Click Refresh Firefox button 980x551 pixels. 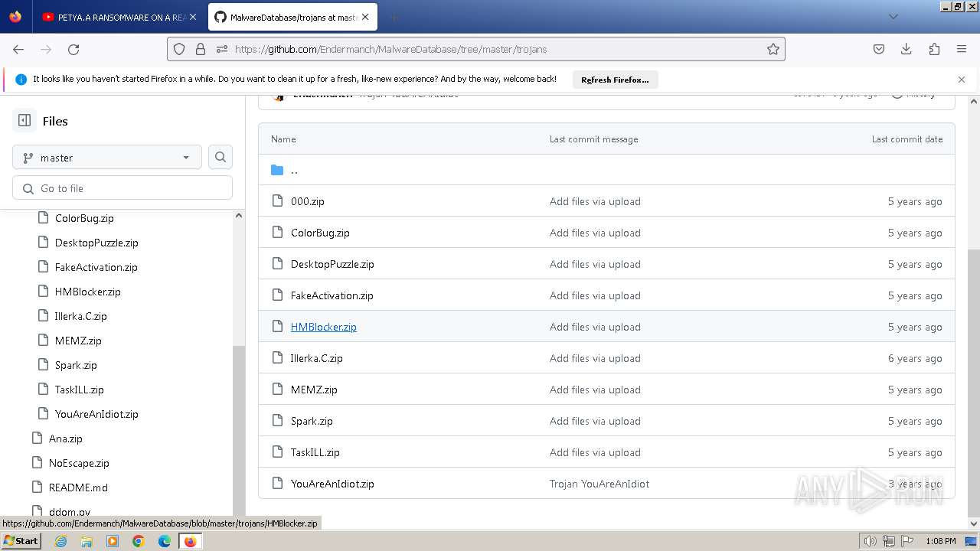pos(615,80)
